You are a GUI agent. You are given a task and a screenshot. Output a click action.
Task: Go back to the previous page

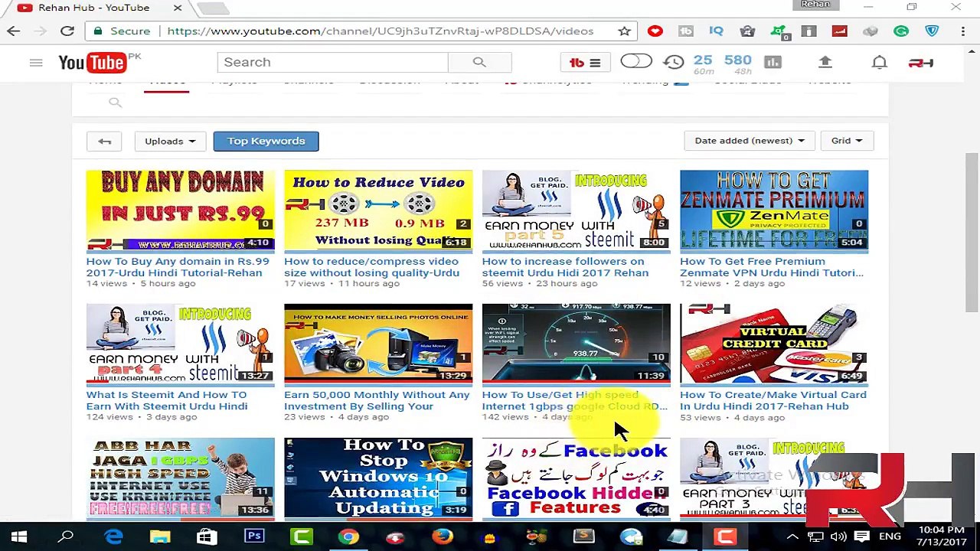(14, 31)
